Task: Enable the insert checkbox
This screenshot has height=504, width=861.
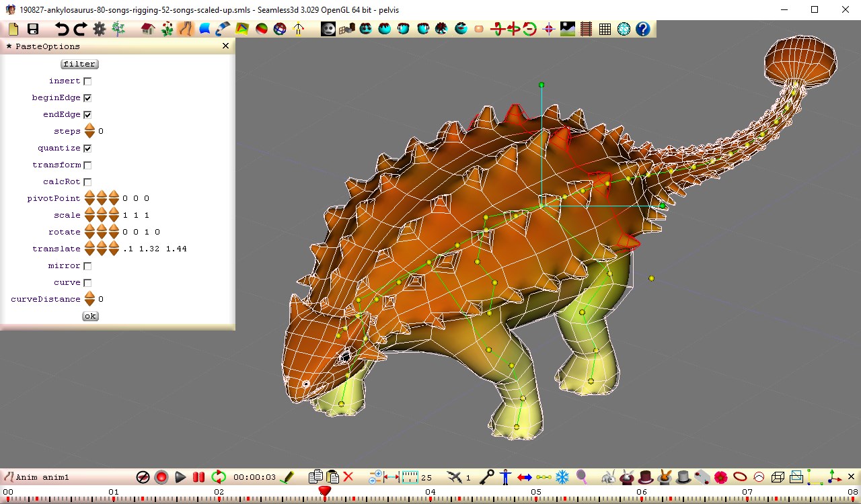Action: 88,80
